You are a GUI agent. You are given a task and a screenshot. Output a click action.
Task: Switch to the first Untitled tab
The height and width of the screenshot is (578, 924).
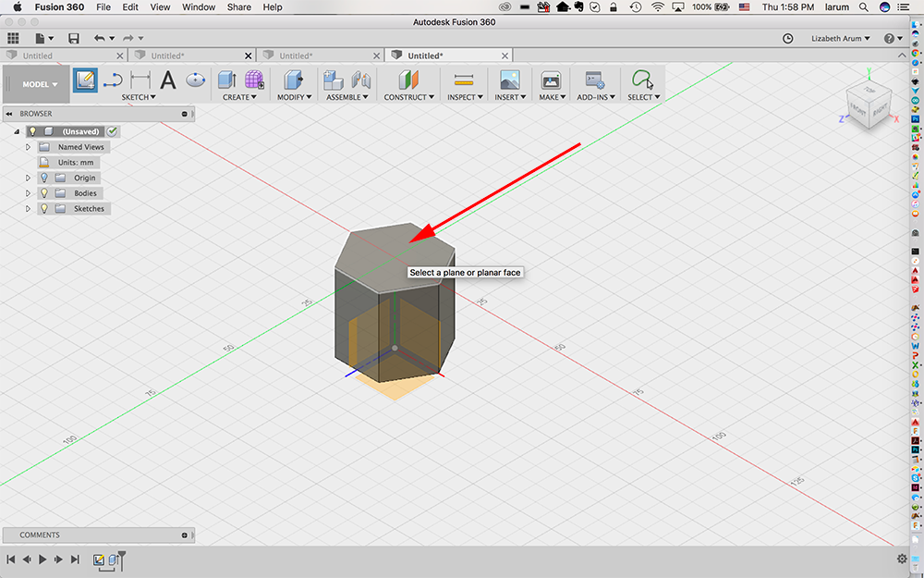64,55
